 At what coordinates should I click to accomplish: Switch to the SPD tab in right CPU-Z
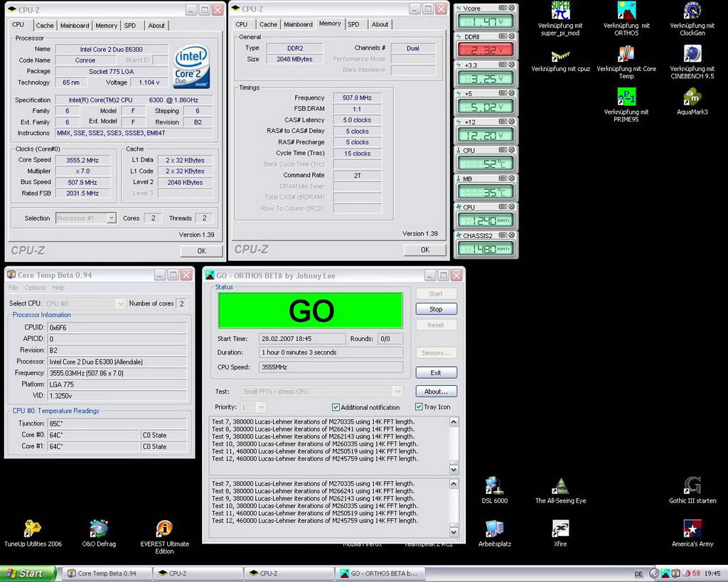click(x=354, y=24)
